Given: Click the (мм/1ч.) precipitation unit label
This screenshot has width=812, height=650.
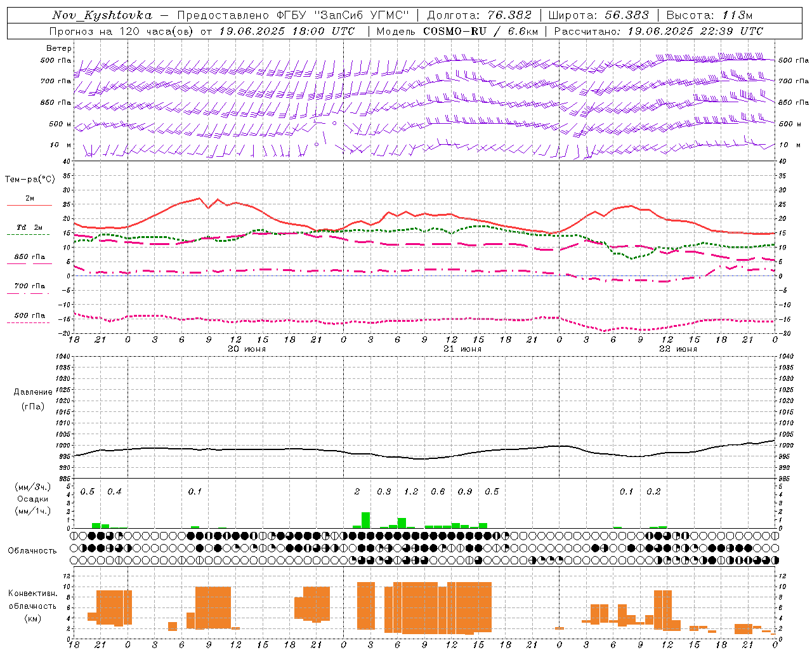Looking at the screenshot, I should pyautogui.click(x=33, y=511).
